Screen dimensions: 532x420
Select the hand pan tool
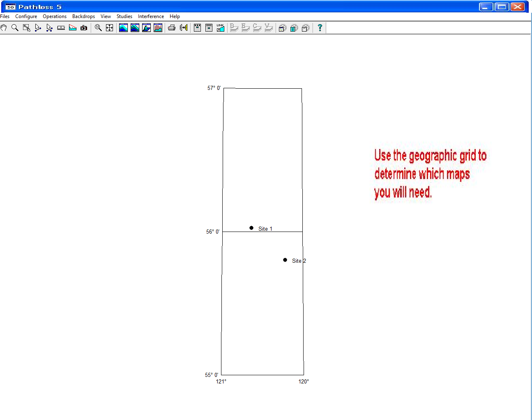pyautogui.click(x=4, y=28)
